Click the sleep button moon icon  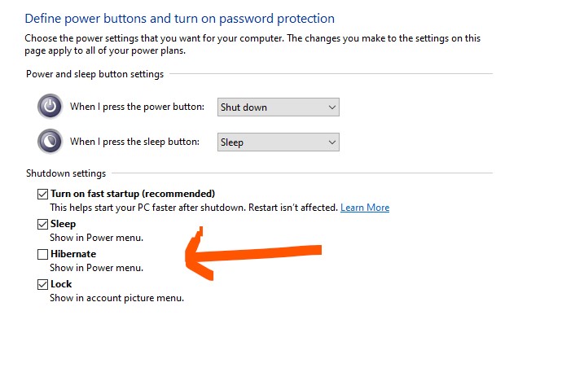pos(50,142)
